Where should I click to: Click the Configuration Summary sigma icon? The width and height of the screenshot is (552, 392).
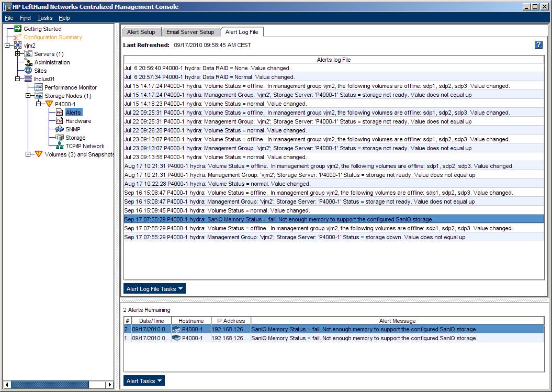[x=18, y=37]
